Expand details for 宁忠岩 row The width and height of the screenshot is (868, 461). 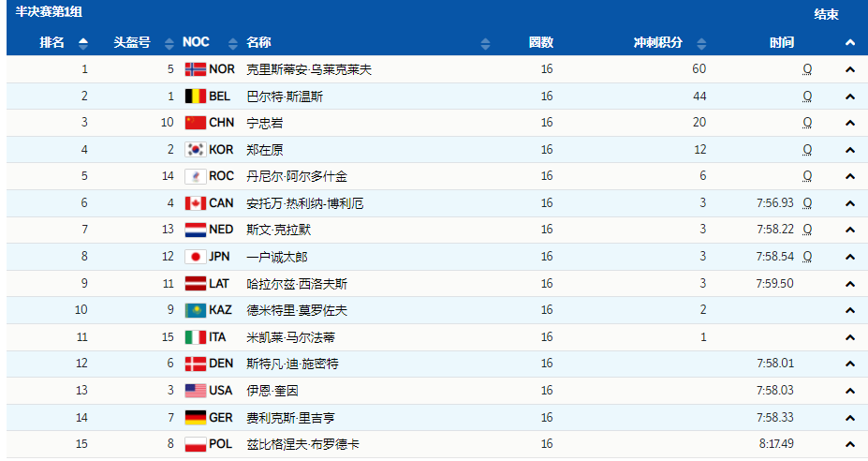coord(850,123)
